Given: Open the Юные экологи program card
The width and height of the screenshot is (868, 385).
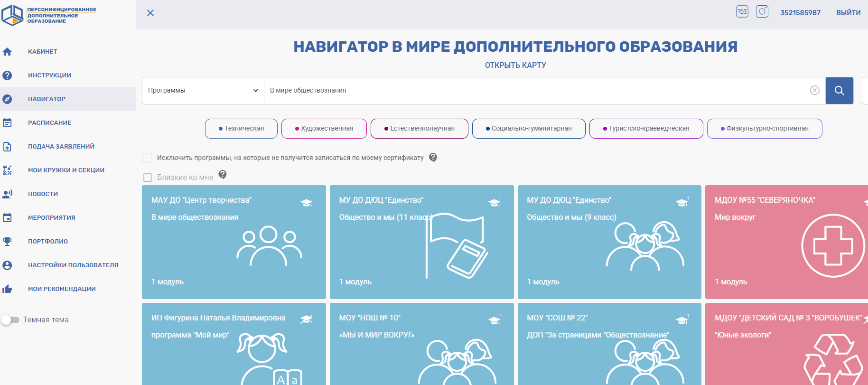Looking at the screenshot, I should point(786,344).
